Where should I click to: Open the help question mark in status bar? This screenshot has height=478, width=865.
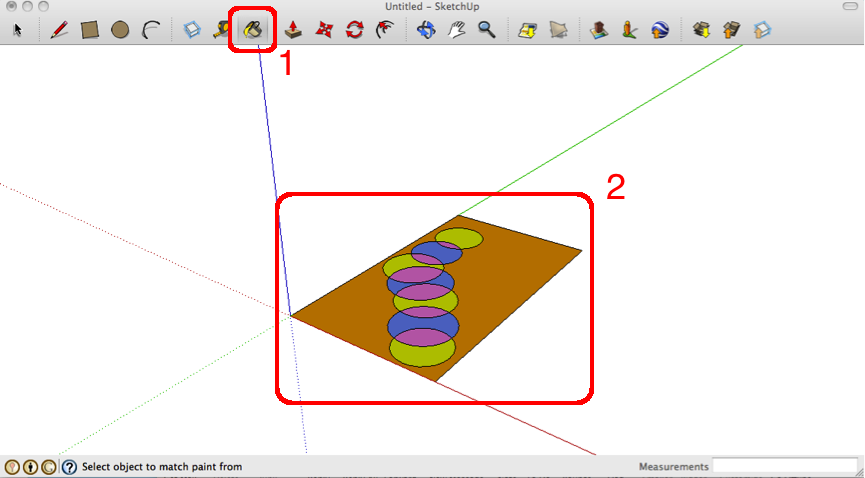[69, 466]
